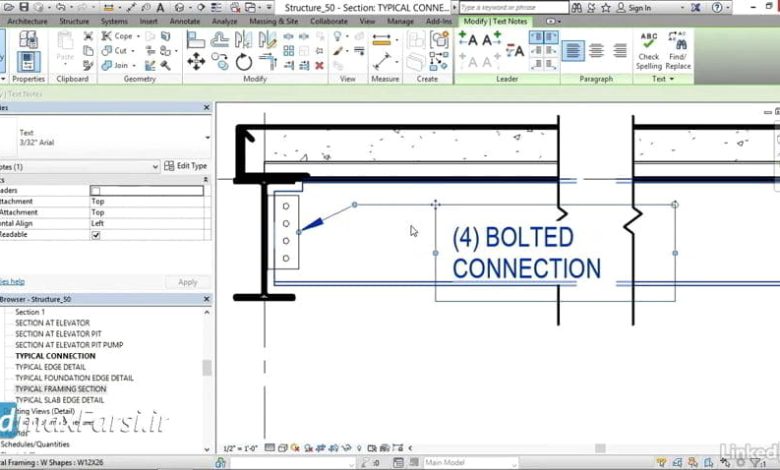Set leader attachment to Top Right
Screen dimensions: 780x470
[551, 37]
